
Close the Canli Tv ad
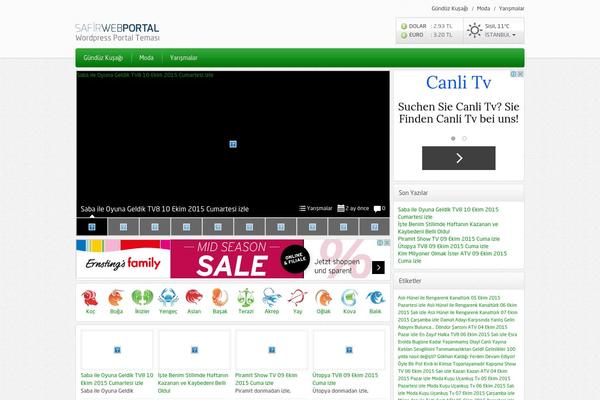coord(520,74)
